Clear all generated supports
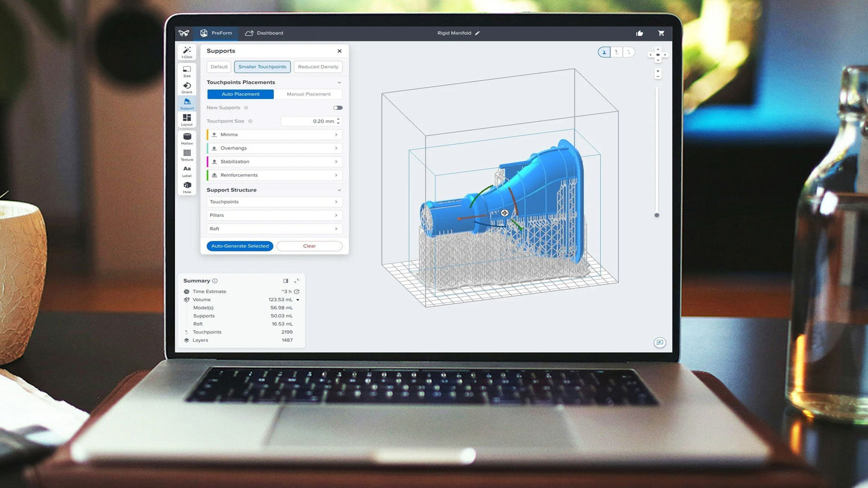Screen dimensions: 868x488 tap(309, 246)
